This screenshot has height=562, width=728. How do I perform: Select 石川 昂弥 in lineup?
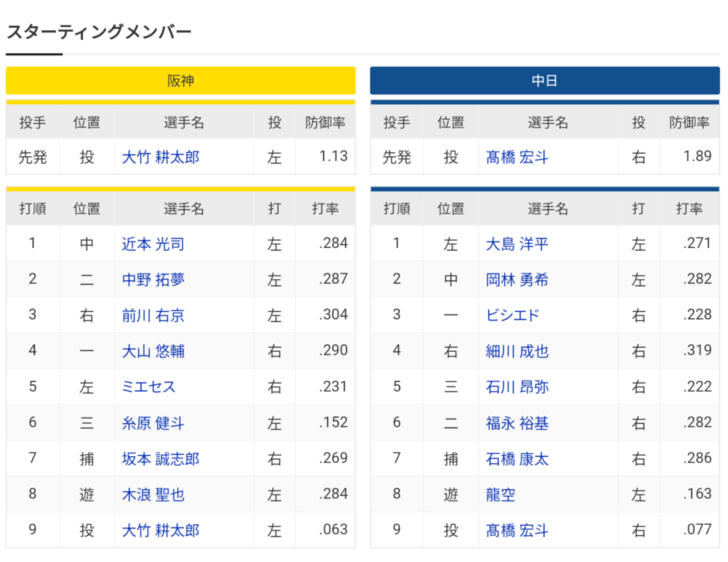point(517,387)
